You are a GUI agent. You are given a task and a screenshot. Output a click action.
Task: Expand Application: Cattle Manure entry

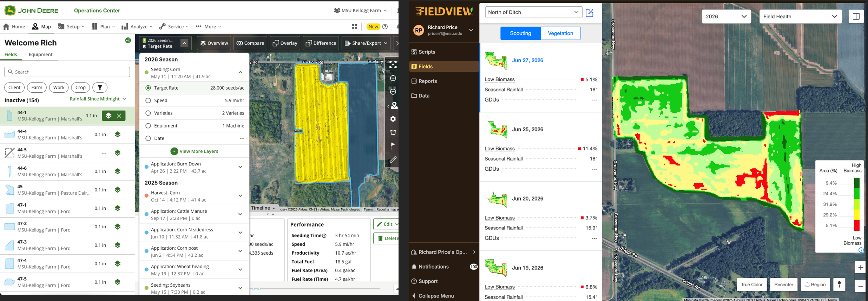(x=241, y=214)
